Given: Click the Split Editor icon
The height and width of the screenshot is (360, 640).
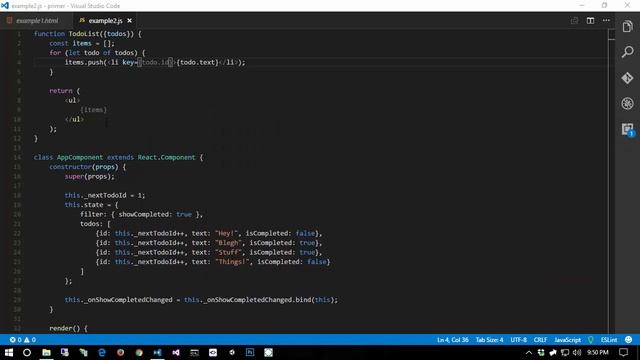Looking at the screenshot, I should click(590, 20).
